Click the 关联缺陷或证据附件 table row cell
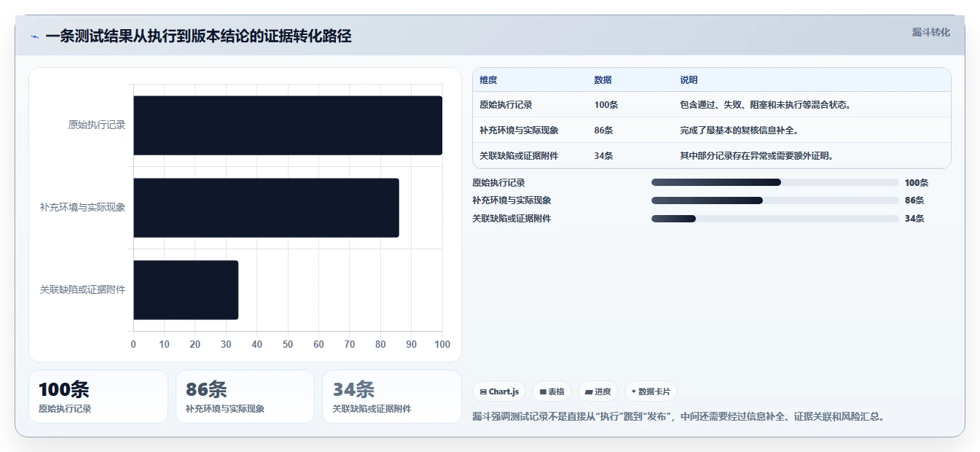The image size is (980, 452). 519,156
